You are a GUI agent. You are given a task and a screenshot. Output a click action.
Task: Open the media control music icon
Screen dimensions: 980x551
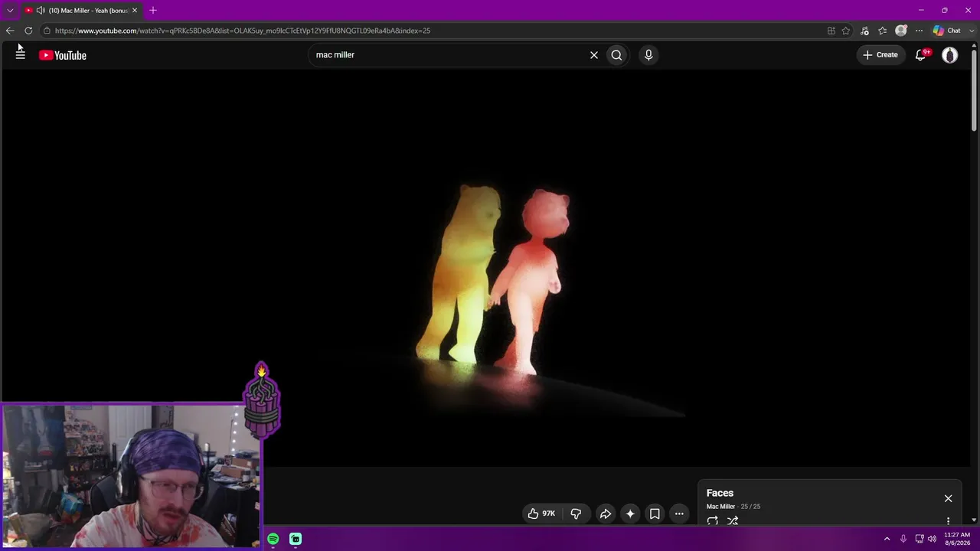(x=864, y=31)
